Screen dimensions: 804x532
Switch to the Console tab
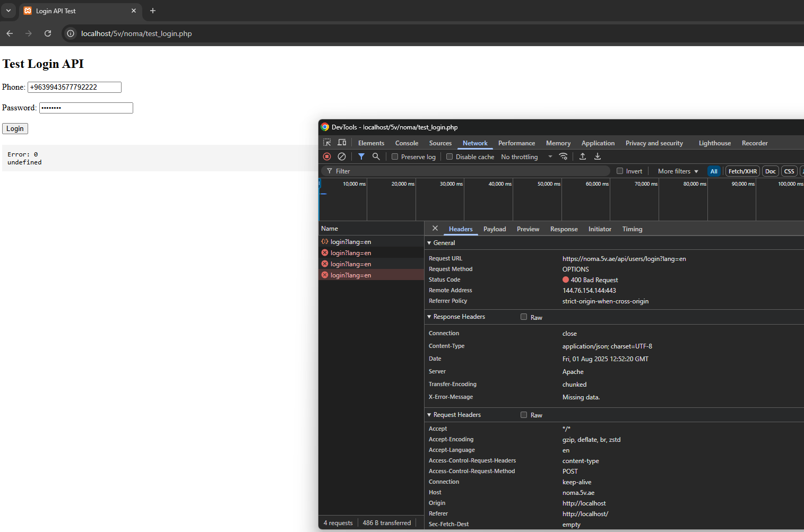[407, 143]
